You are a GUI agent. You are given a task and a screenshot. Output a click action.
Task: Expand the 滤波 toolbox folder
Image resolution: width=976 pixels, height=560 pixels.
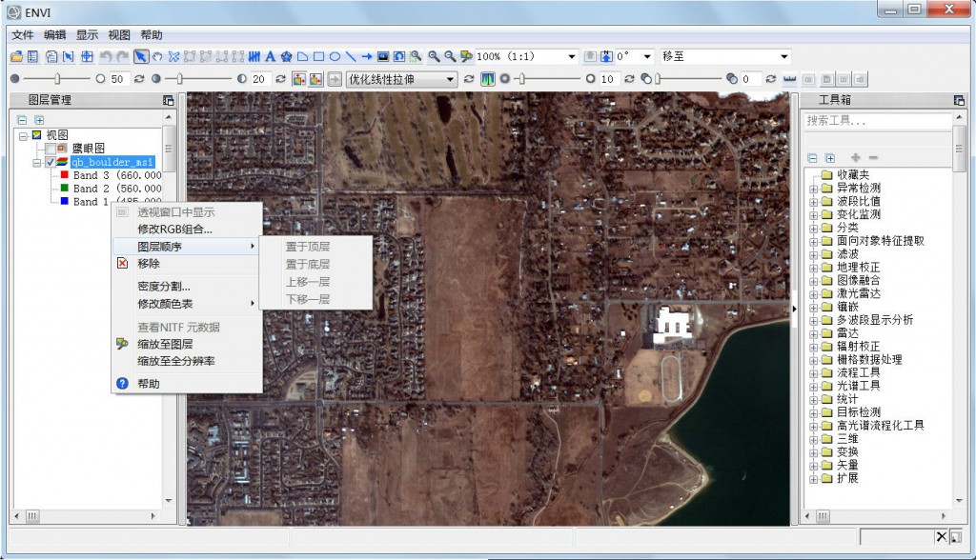point(814,254)
